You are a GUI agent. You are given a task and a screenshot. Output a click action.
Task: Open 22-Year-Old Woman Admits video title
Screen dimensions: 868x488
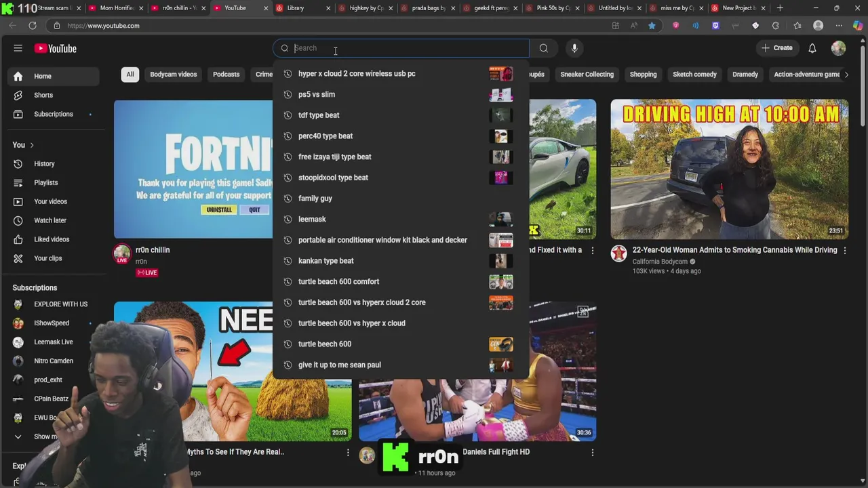coord(735,250)
